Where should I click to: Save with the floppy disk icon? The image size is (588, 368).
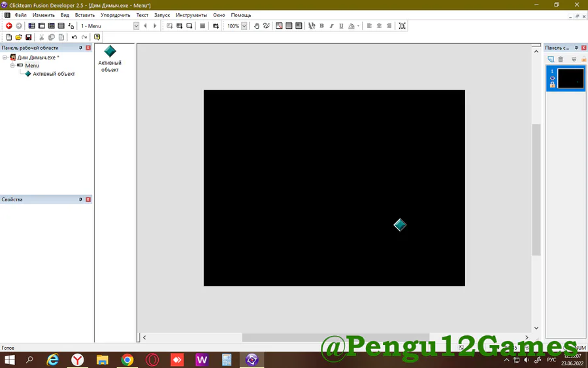pyautogui.click(x=29, y=37)
